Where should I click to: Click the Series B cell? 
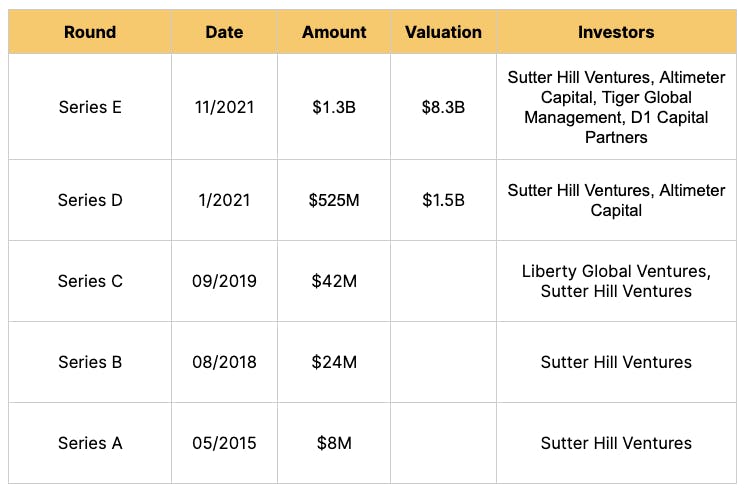click(90, 362)
